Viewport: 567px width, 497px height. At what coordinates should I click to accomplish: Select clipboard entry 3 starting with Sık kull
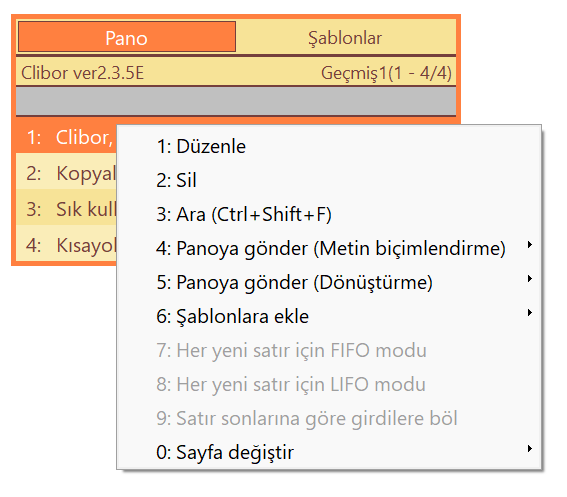point(67,209)
